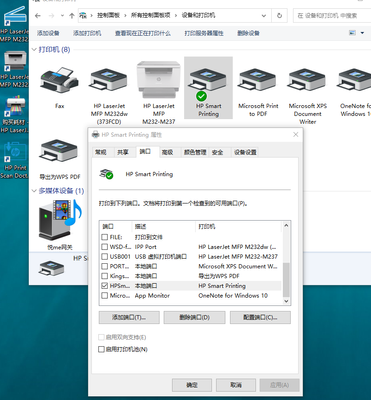The height and width of the screenshot is (400, 371).
Task: Click 打印服务器属性 in toolbar
Action: 204,33
